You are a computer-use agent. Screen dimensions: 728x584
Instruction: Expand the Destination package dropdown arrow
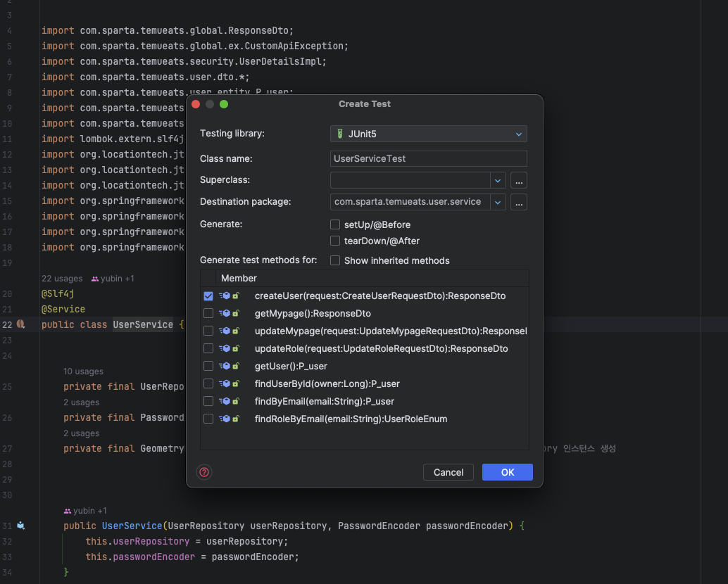(x=498, y=202)
